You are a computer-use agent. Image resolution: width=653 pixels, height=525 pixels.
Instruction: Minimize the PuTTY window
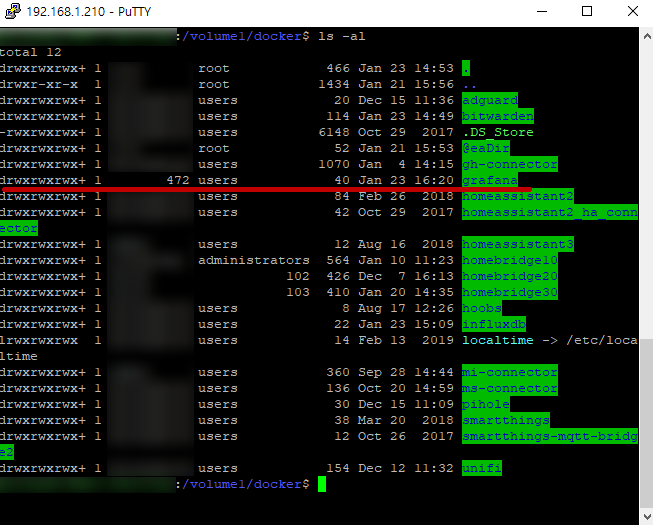tap(542, 11)
